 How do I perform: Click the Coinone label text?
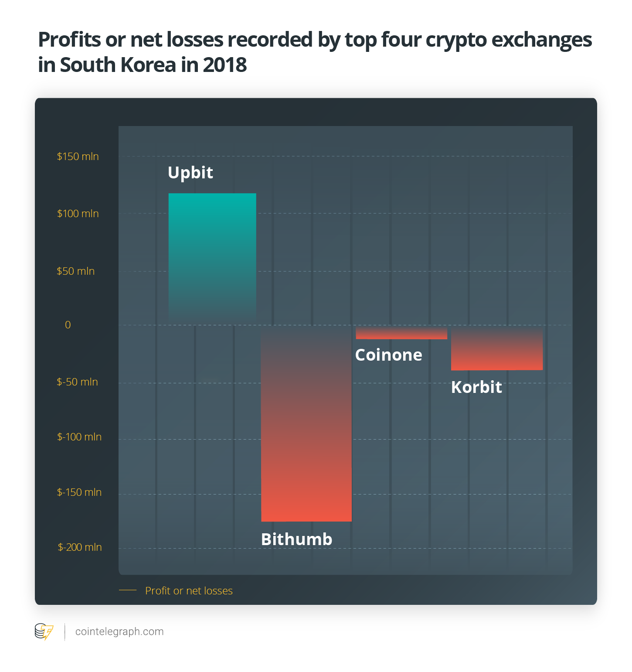pos(388,355)
